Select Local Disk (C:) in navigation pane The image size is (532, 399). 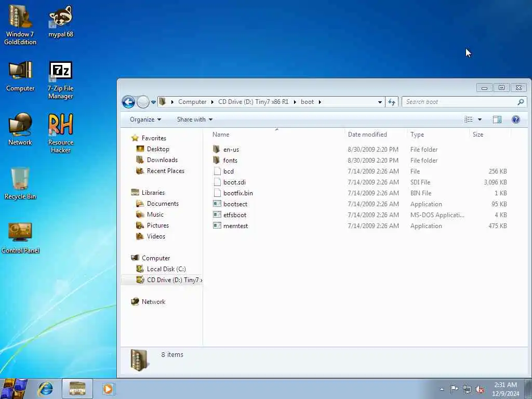tap(166, 269)
